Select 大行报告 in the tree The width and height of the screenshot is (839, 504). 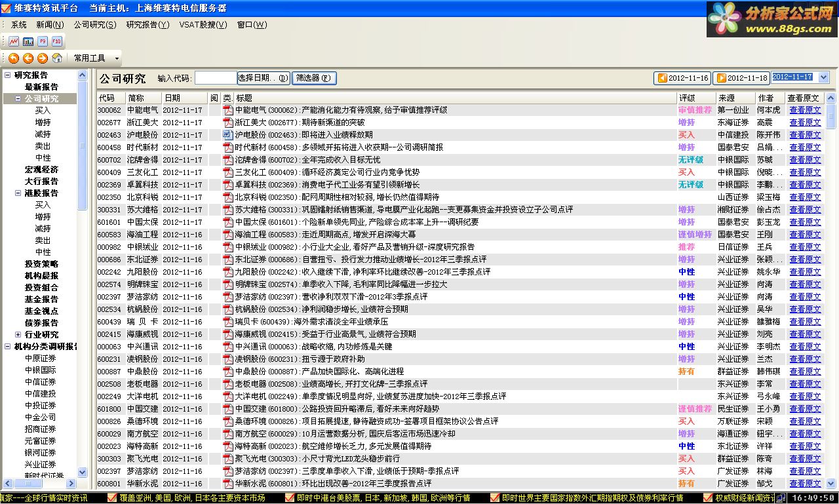tap(41, 182)
